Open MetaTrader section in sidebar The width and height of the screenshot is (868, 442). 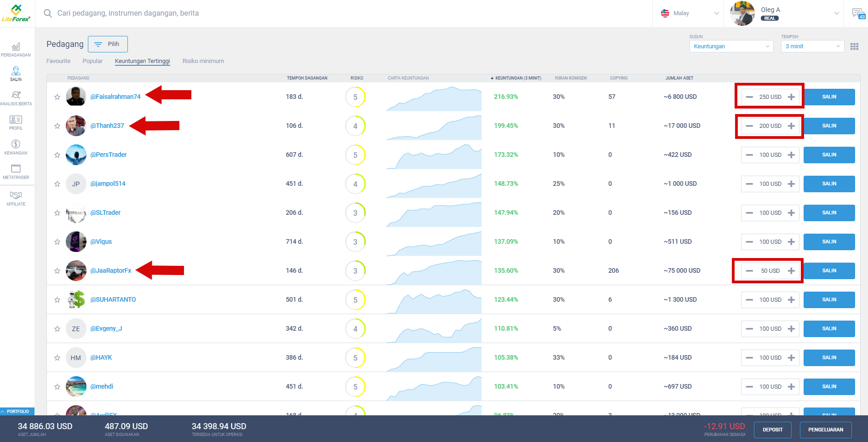[x=16, y=172]
